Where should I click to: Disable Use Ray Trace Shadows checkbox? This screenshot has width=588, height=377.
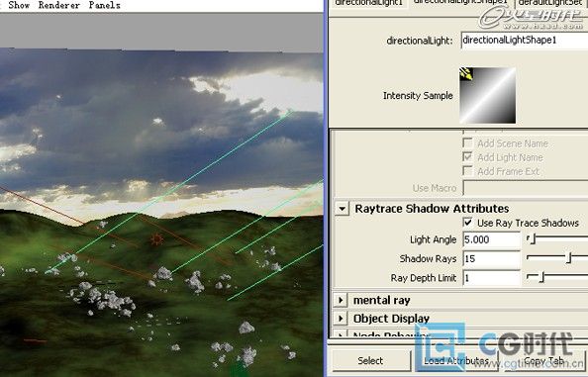pyautogui.click(x=467, y=223)
